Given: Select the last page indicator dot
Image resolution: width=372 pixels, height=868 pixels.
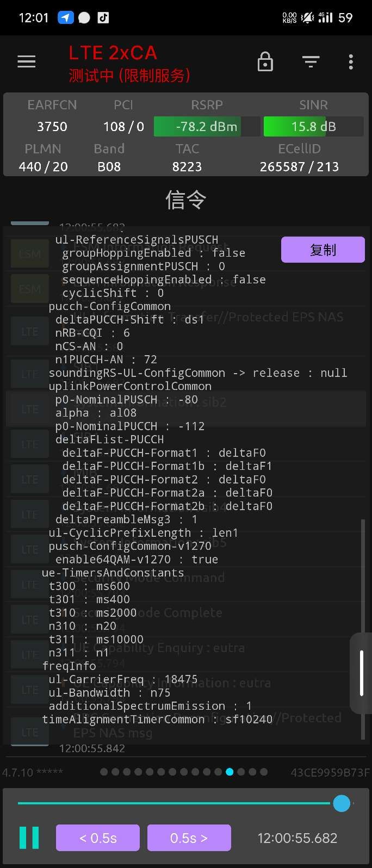Looking at the screenshot, I should click(x=264, y=772).
